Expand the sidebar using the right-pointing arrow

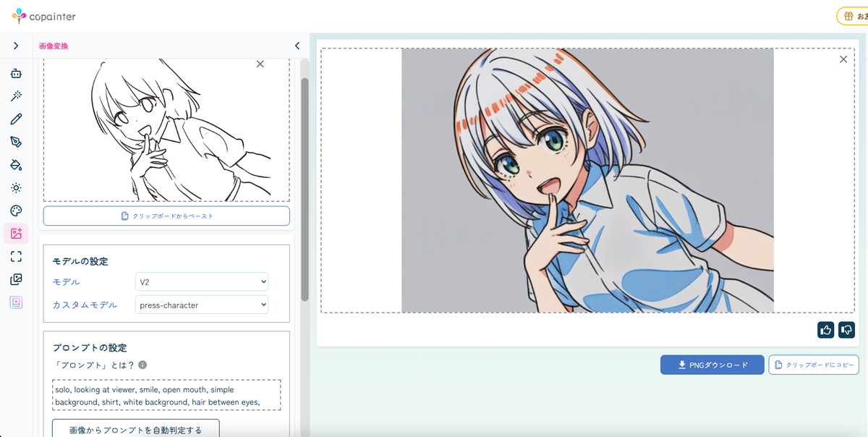[16, 45]
